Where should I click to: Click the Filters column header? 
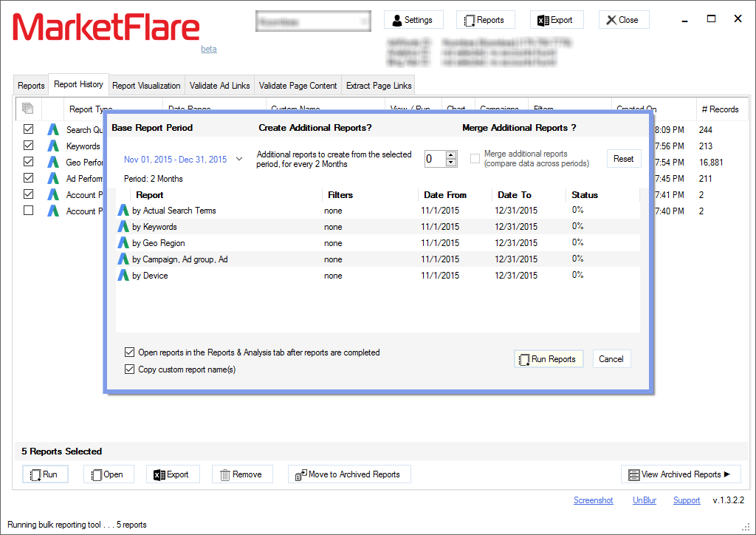(x=370, y=195)
